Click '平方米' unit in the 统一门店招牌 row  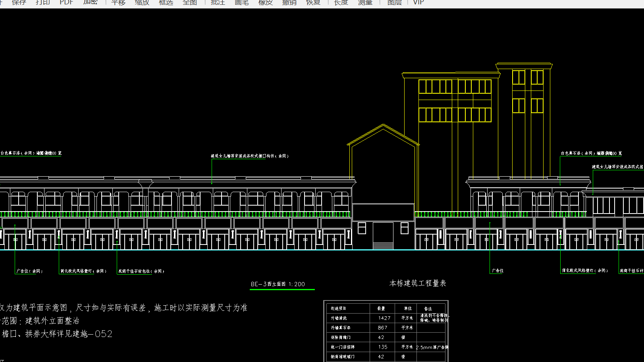coord(407,347)
